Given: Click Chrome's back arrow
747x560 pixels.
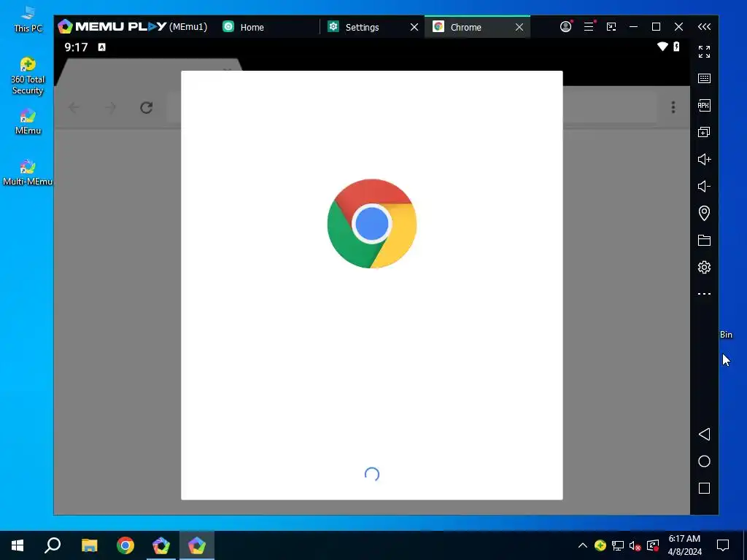Looking at the screenshot, I should coord(74,107).
